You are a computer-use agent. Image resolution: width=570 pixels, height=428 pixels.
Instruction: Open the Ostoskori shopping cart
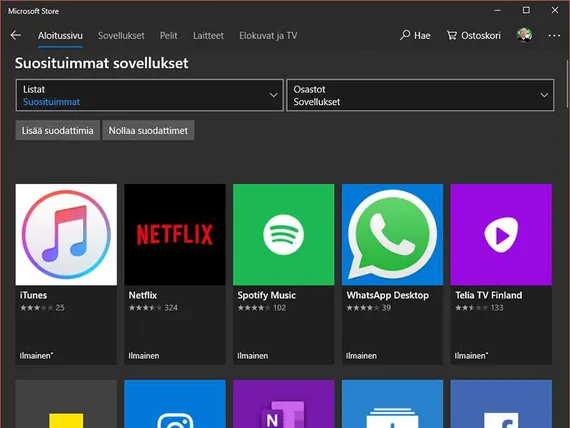click(473, 35)
